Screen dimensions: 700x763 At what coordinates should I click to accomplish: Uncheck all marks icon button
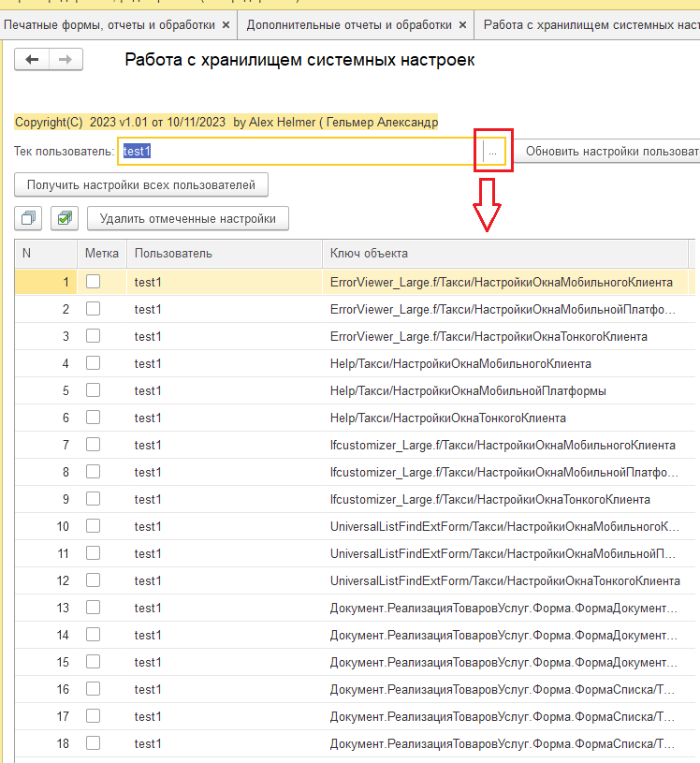(28, 218)
